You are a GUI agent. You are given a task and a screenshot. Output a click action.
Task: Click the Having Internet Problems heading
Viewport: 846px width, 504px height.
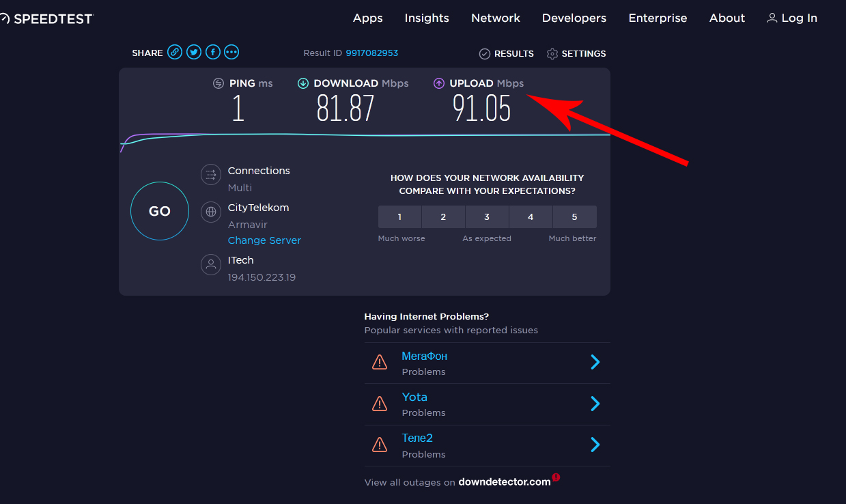[x=427, y=317]
